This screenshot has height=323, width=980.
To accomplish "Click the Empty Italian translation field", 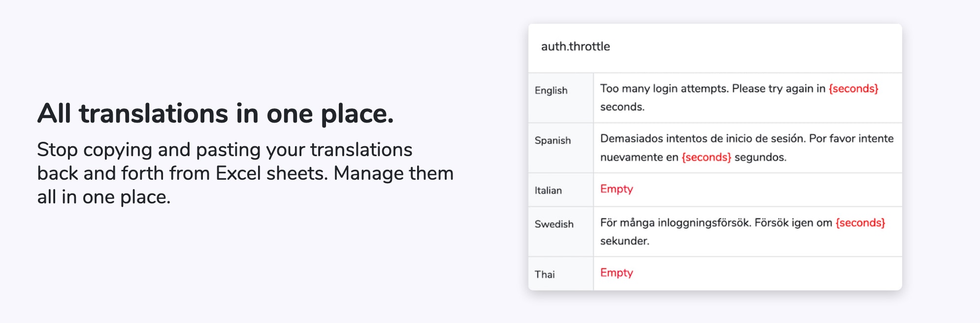I will coord(747,190).
